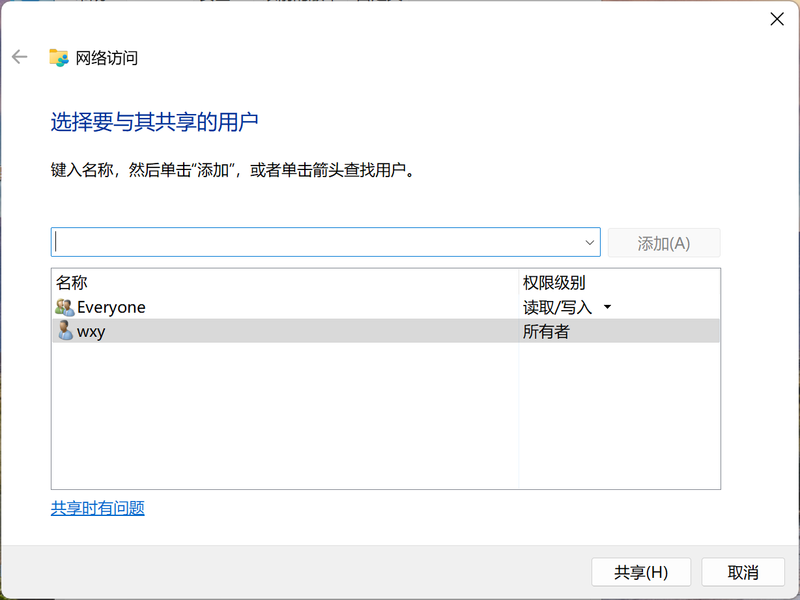Click the 权限级别 column header

coord(553,283)
